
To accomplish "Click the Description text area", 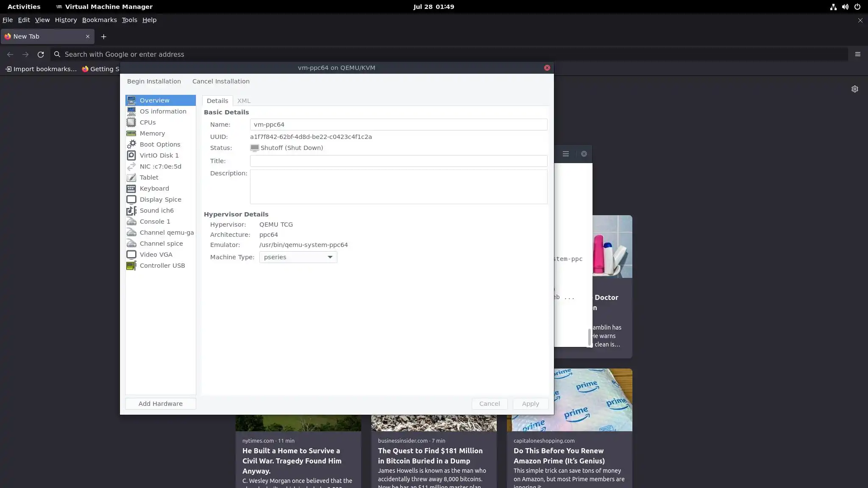I will 398,187.
